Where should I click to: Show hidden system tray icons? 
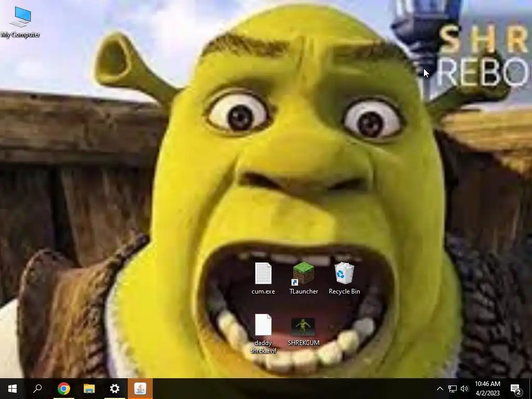click(x=440, y=389)
